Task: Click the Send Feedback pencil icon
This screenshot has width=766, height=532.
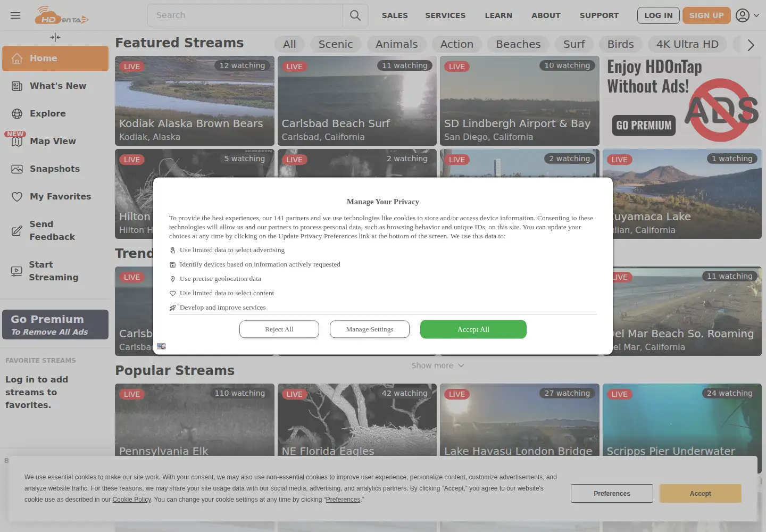Action: 17,231
